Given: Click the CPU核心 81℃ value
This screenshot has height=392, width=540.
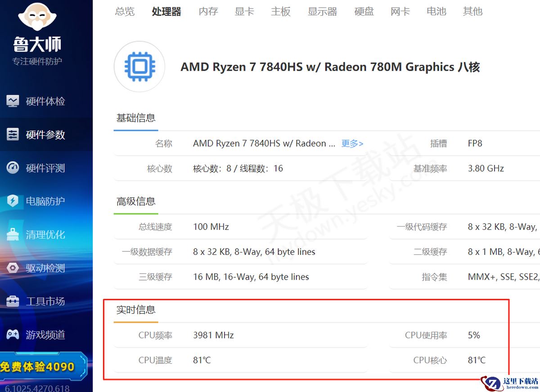Looking at the screenshot, I should tap(477, 360).
